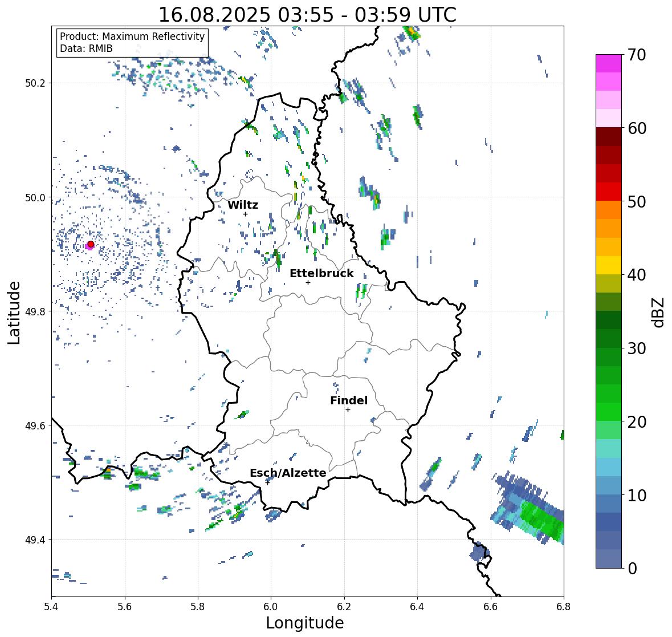Click the dark red colorbar segment below 60

[x=609, y=137]
